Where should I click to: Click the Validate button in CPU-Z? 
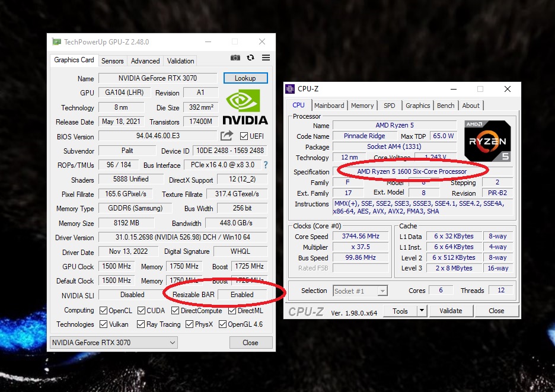(x=451, y=311)
